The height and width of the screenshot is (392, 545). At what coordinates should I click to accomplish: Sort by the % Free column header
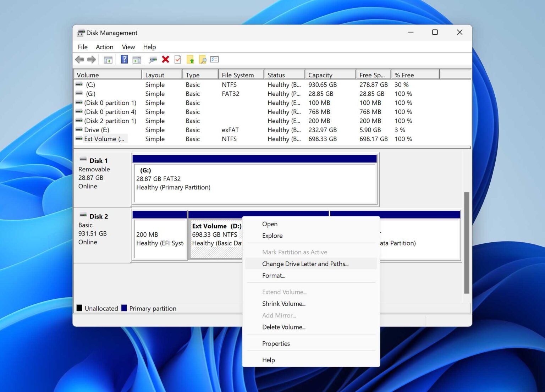coord(415,75)
